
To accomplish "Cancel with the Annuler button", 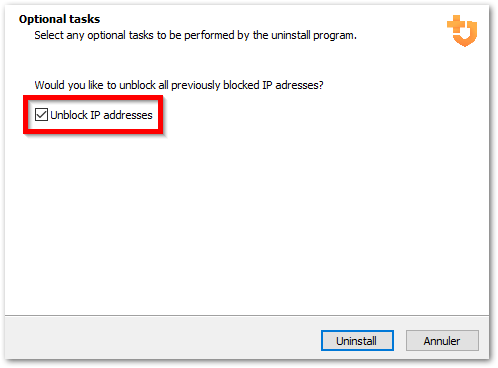I will [x=442, y=340].
